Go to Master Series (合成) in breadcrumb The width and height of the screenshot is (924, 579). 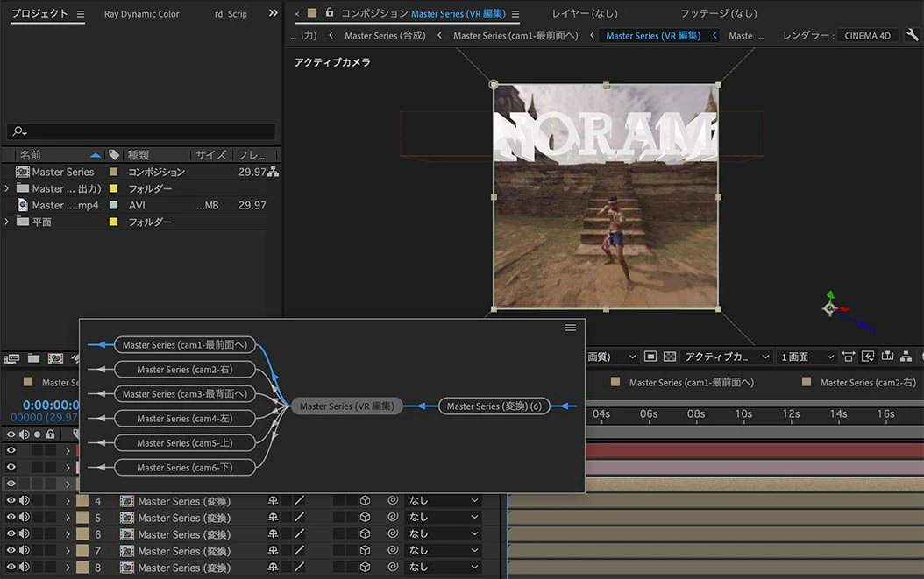coord(385,35)
